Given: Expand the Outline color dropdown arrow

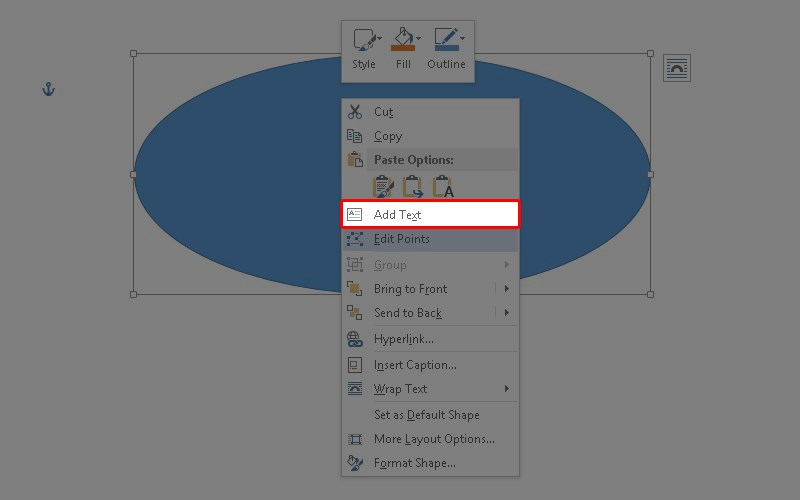Looking at the screenshot, I should pos(463,40).
